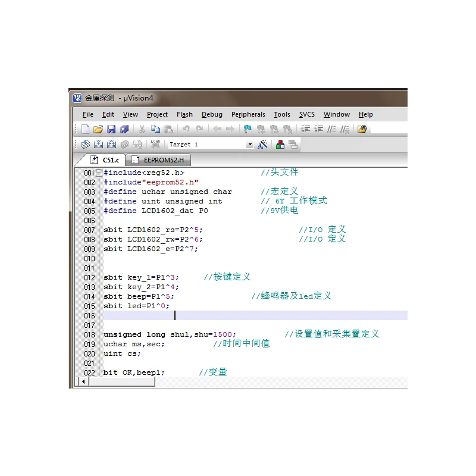Click on '#define LCD1602_dat P0' line
The width and height of the screenshot is (476, 476).
(x=156, y=211)
